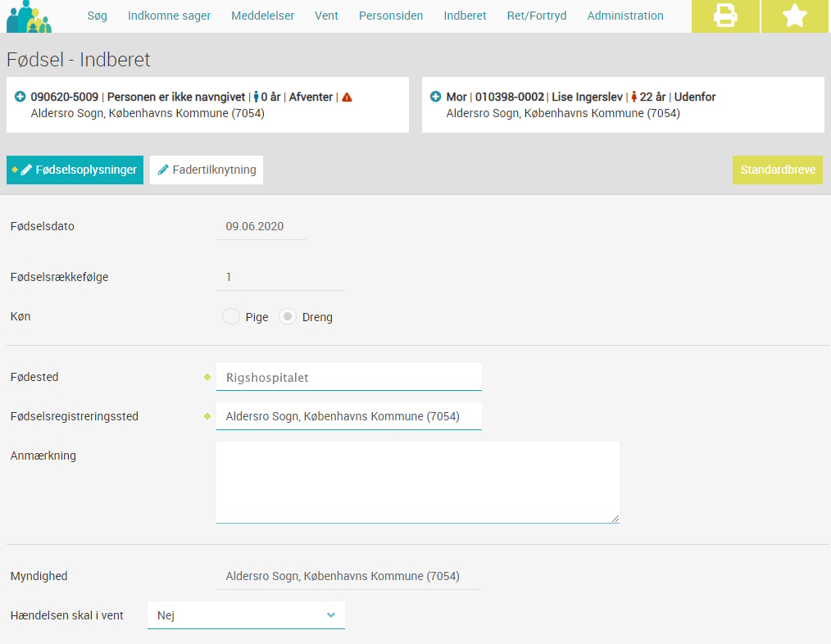
Task: Open the Vent menu
Action: [326, 16]
